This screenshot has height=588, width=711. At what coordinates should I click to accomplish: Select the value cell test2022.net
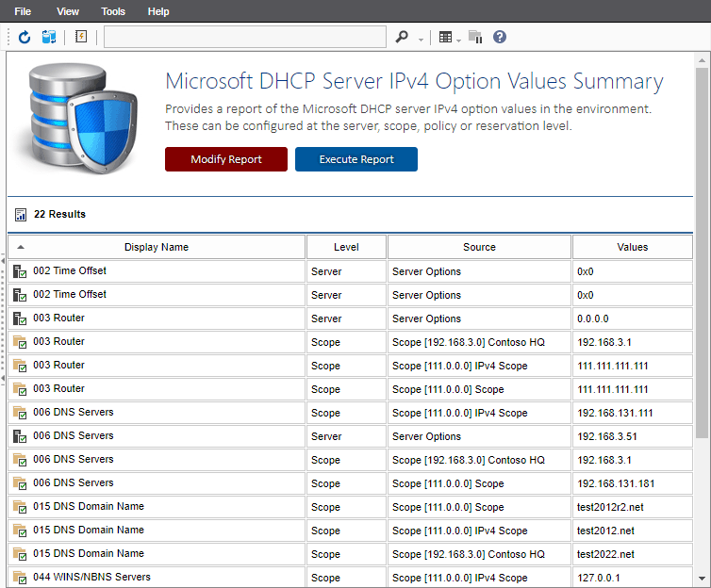click(x=633, y=554)
